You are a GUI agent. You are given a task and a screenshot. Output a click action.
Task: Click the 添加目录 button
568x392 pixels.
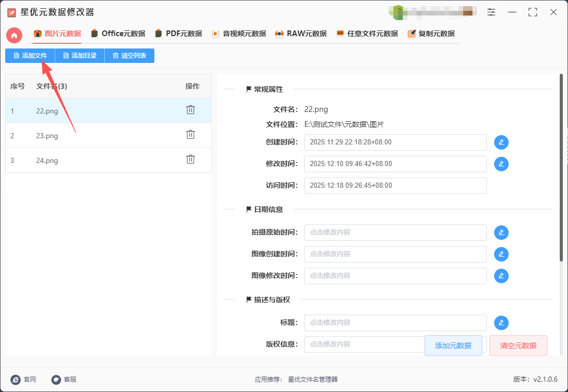click(x=80, y=56)
